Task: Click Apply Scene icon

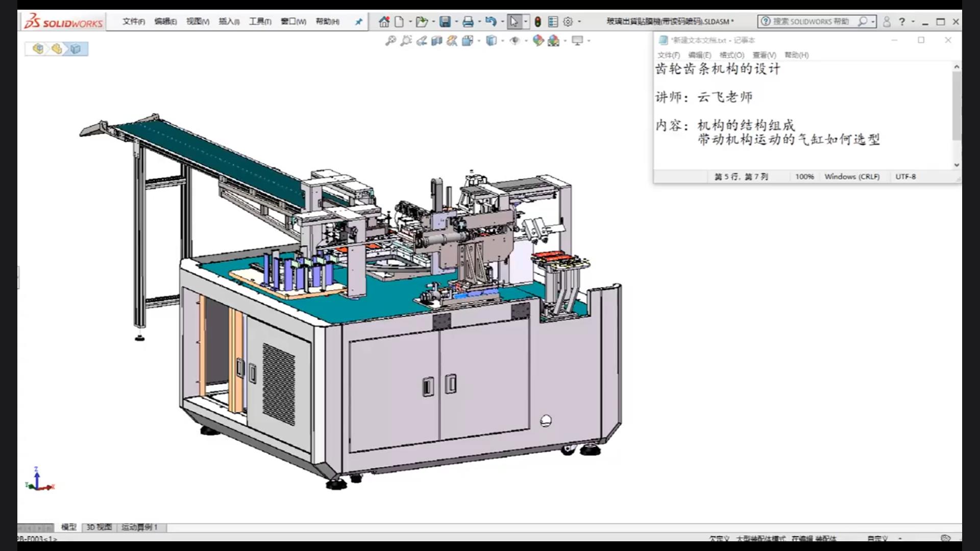Action: 553,40
